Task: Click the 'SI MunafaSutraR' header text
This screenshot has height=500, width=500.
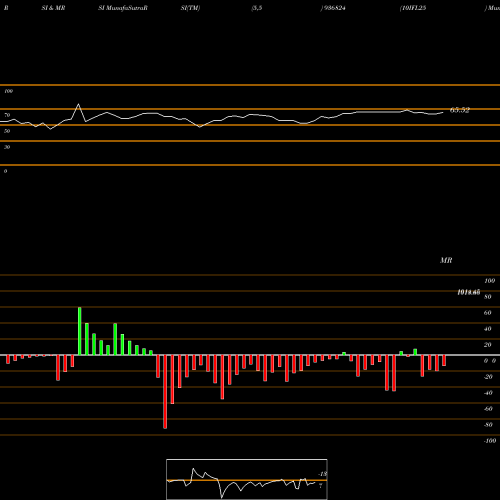Action: tap(123, 8)
